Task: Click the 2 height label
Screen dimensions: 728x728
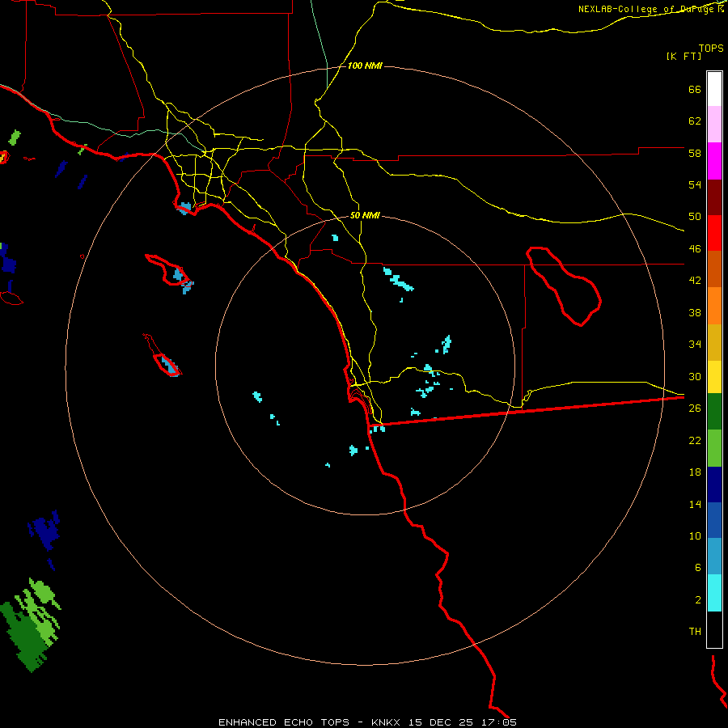Action: click(698, 600)
